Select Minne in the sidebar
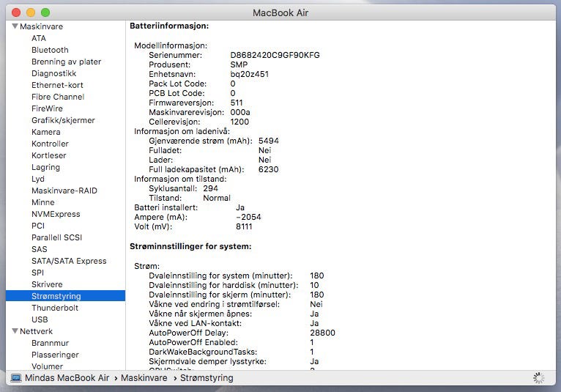 click(43, 202)
